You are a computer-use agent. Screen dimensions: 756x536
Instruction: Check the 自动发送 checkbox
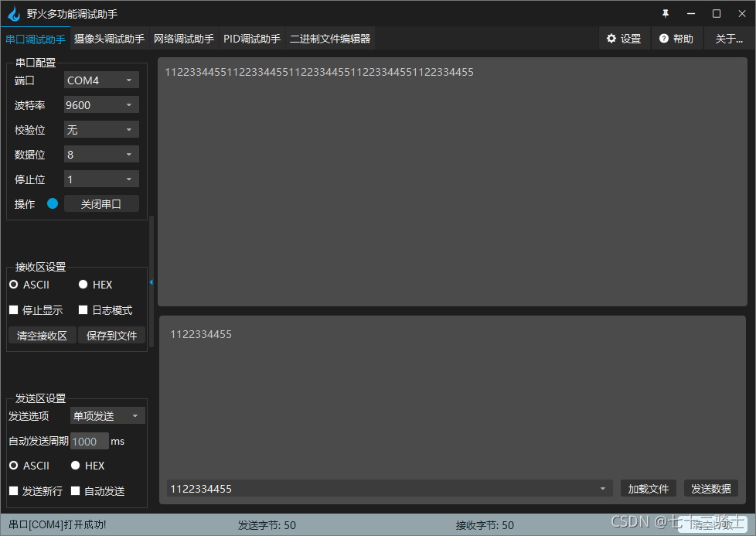click(x=98, y=491)
